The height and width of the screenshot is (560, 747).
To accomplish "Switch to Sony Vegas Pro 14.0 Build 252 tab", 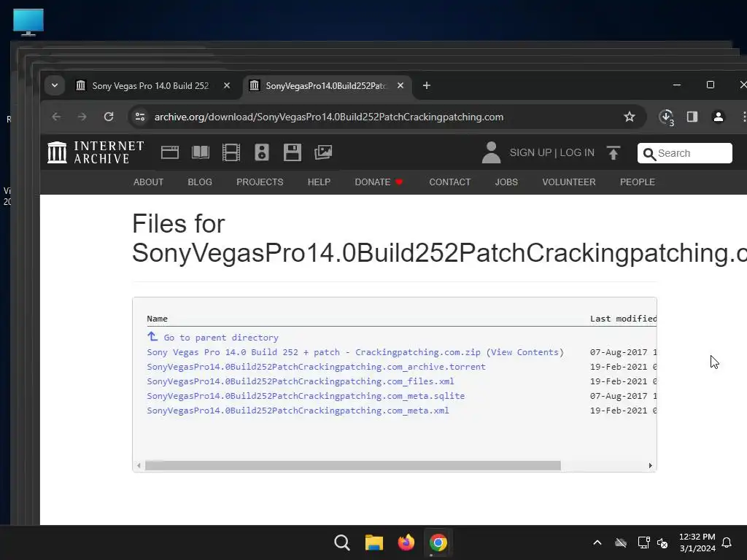I will (x=150, y=86).
